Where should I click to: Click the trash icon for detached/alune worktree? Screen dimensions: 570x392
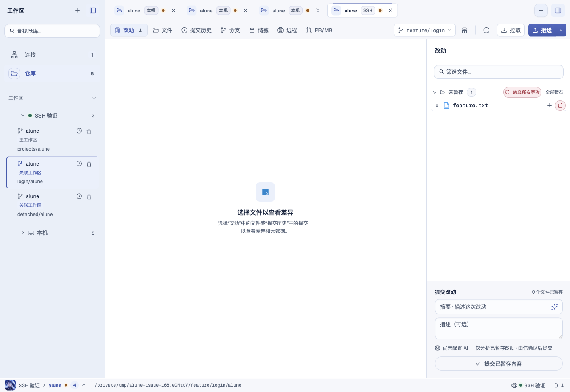tap(89, 196)
